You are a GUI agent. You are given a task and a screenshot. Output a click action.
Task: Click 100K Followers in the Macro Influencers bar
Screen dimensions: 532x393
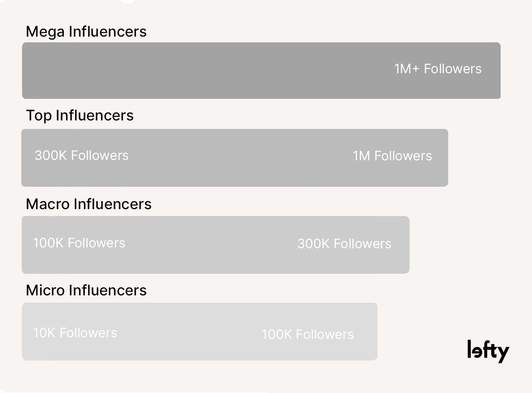coord(79,243)
